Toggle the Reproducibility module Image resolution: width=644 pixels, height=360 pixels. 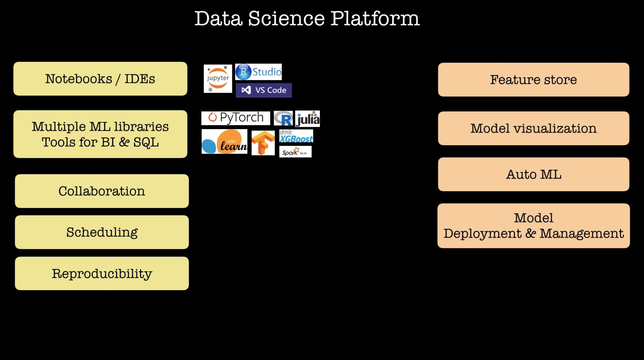coord(101,275)
